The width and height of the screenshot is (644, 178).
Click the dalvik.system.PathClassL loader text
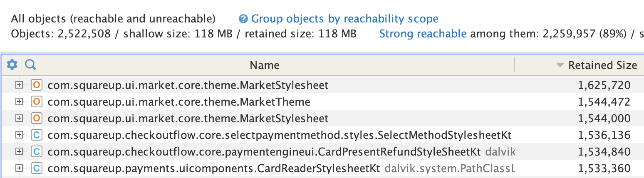[x=450, y=168]
